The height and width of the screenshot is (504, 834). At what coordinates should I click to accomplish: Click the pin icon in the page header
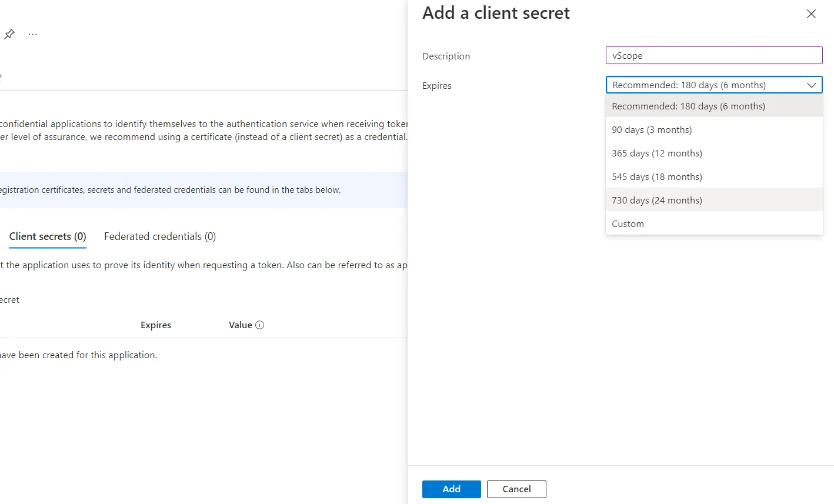[x=9, y=35]
